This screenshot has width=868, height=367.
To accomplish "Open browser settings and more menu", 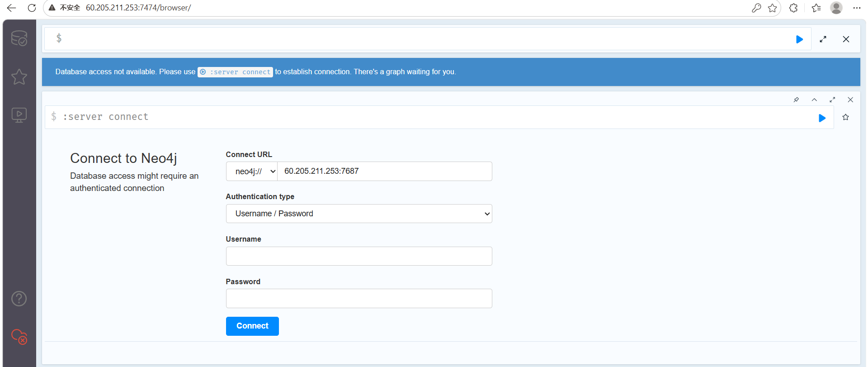I will coord(857,8).
